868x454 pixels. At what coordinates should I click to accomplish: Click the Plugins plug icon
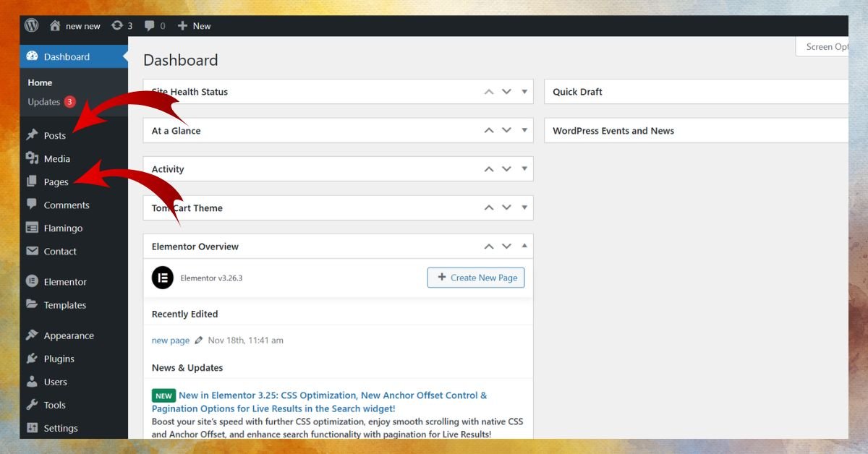[32, 358]
